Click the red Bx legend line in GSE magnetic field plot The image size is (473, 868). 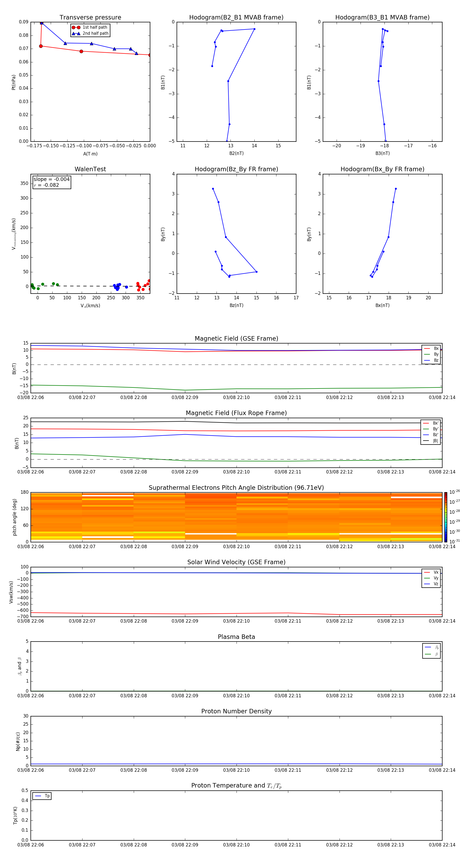[427, 349]
